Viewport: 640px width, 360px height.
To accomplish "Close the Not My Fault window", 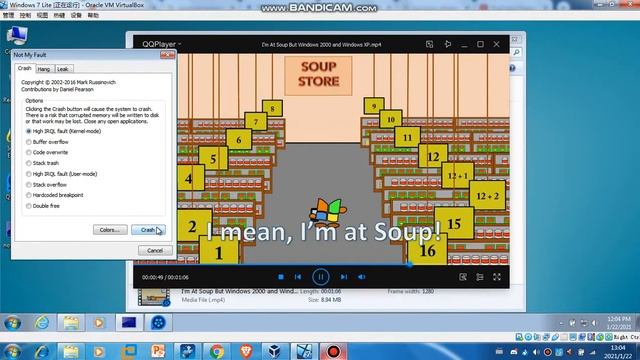I will pos(167,55).
